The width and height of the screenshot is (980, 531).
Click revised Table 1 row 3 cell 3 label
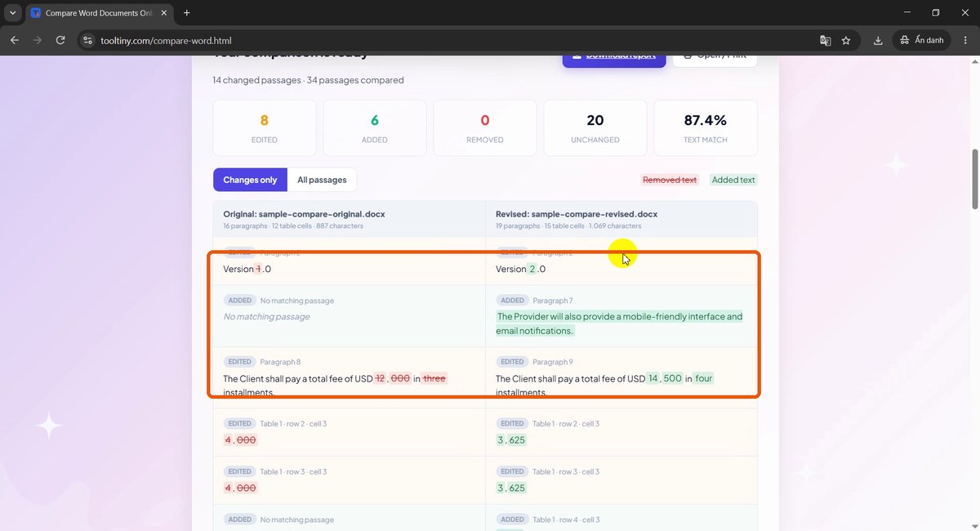[x=566, y=472]
